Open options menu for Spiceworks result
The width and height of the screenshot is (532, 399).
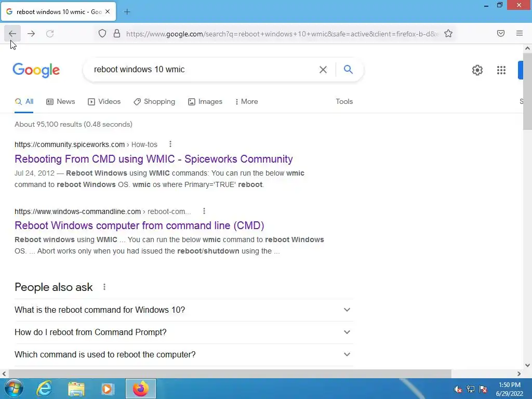[x=170, y=144]
